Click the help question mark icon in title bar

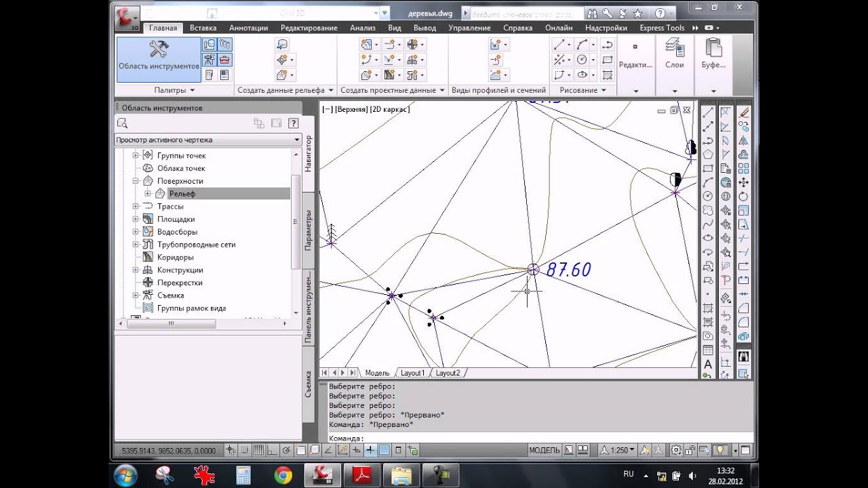point(660,13)
